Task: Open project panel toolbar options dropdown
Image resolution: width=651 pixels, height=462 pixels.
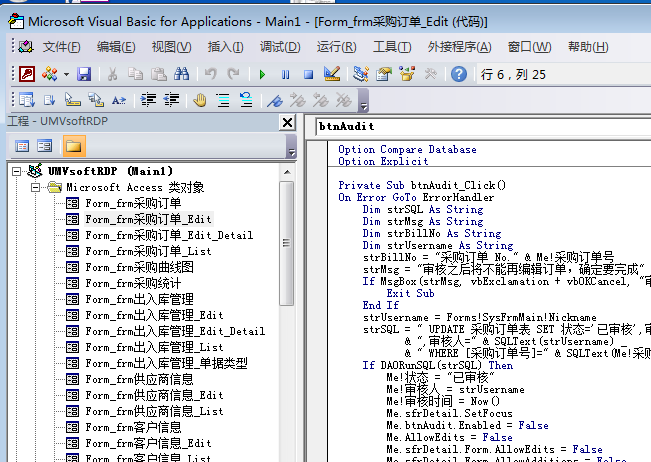Action: coord(291,147)
